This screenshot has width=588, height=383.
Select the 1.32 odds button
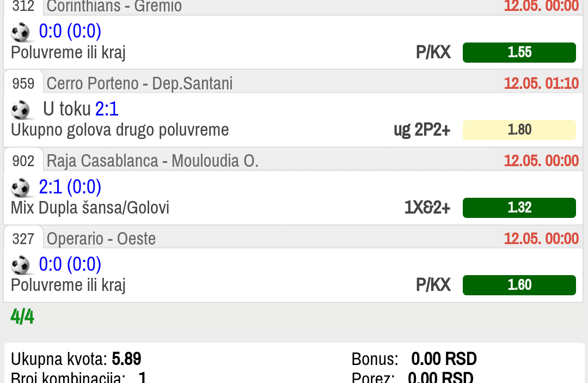click(519, 208)
